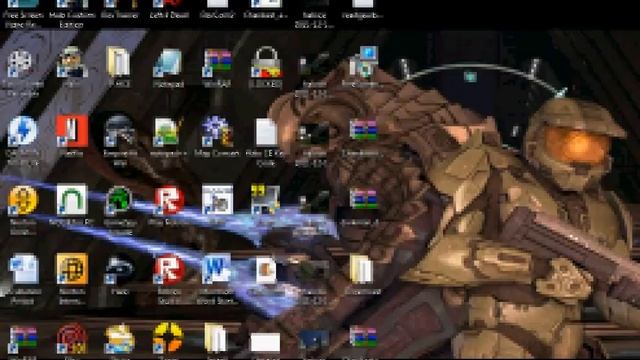Open the yellow Norton globe shortcut
640x360 pixels.
pyautogui.click(x=22, y=200)
